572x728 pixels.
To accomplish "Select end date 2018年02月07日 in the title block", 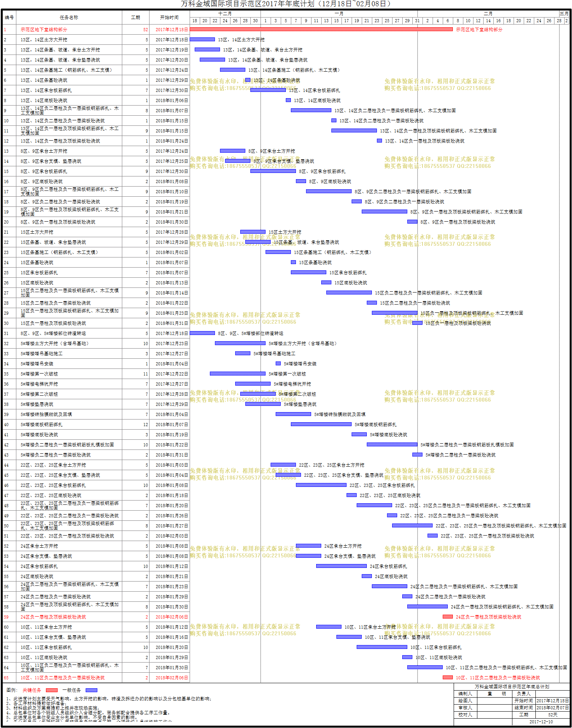I will coord(553,708).
